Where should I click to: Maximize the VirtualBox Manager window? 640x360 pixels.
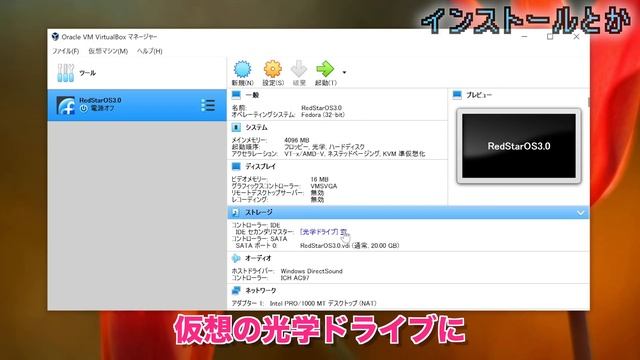tap(550, 37)
